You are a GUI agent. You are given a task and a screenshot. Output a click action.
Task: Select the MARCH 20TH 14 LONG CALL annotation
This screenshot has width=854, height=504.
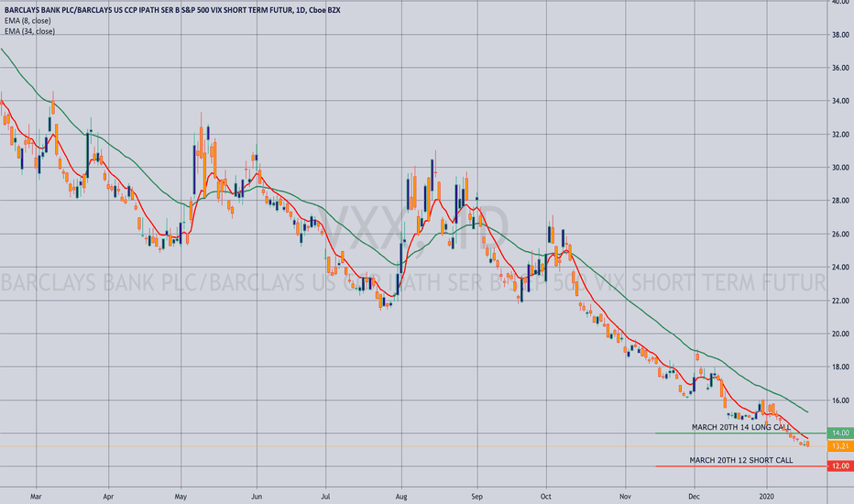click(740, 427)
